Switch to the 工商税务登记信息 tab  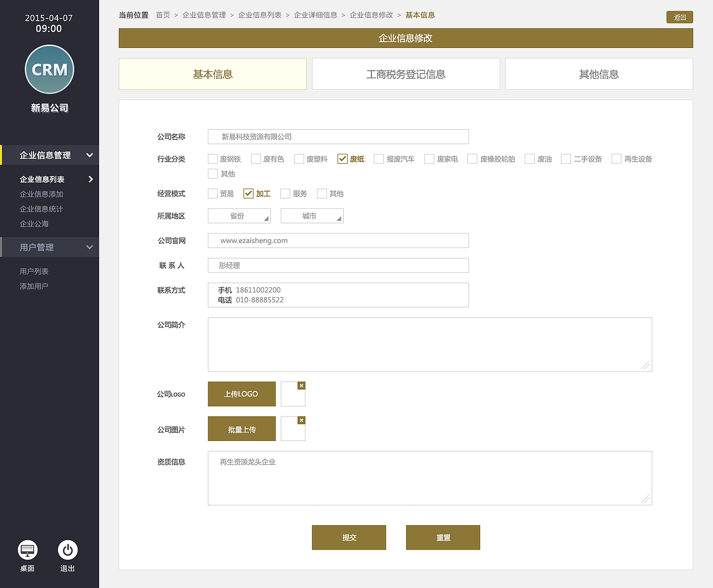coord(406,73)
